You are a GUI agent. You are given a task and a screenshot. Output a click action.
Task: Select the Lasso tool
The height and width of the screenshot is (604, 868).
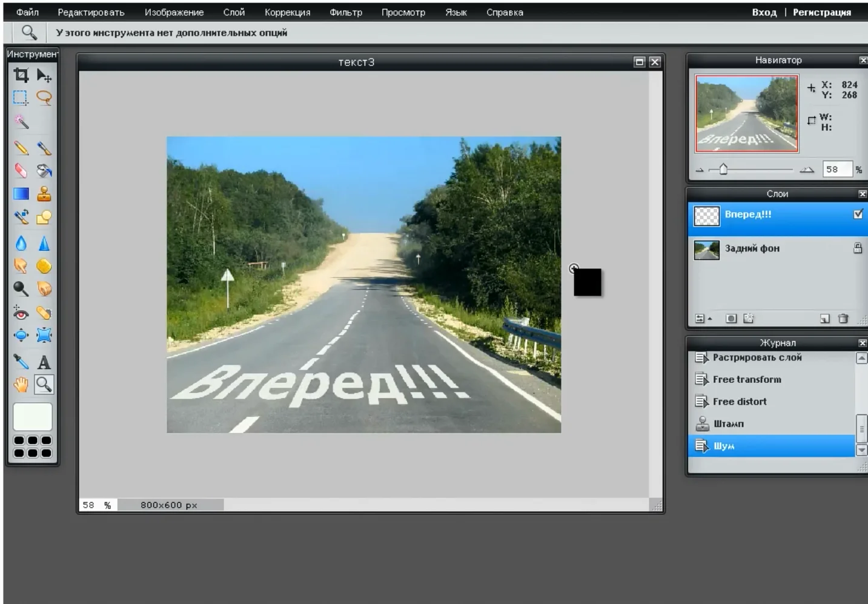tap(44, 98)
